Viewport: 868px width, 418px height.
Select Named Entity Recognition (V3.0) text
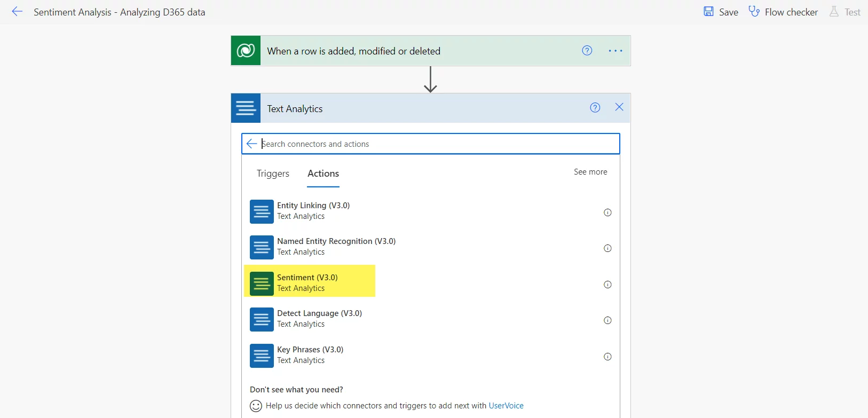pyautogui.click(x=336, y=241)
